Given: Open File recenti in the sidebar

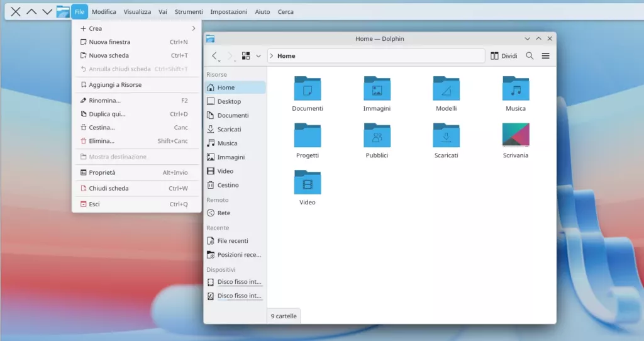Looking at the screenshot, I should 235,241.
